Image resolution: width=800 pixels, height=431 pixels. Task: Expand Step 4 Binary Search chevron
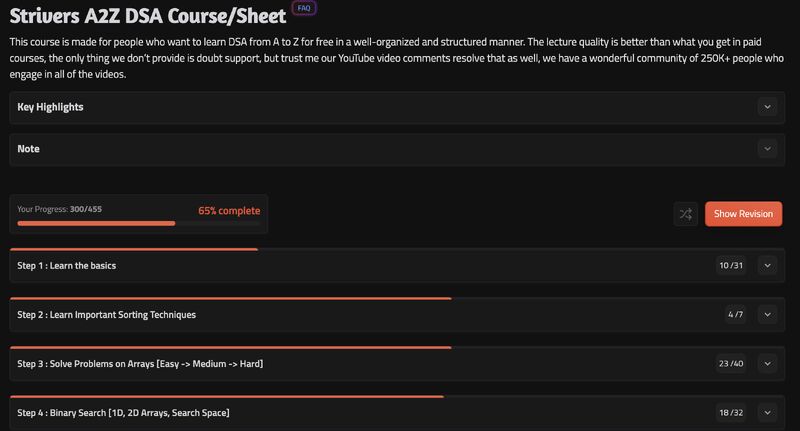click(x=767, y=413)
